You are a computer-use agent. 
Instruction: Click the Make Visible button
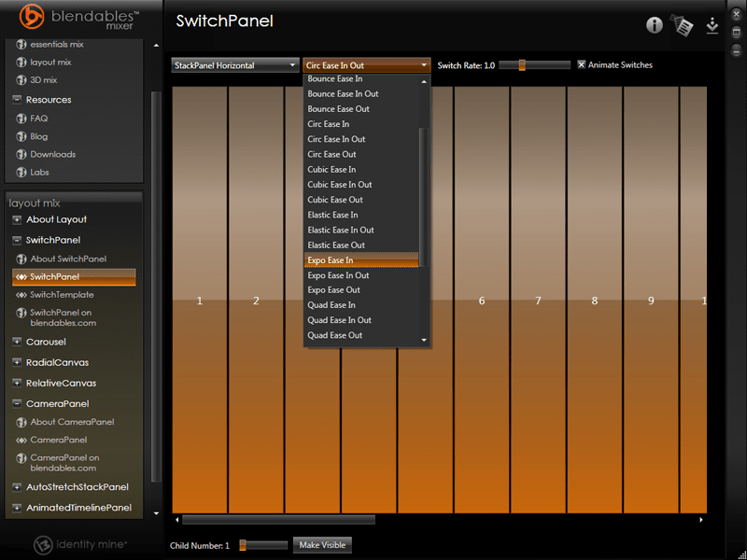[322, 544]
